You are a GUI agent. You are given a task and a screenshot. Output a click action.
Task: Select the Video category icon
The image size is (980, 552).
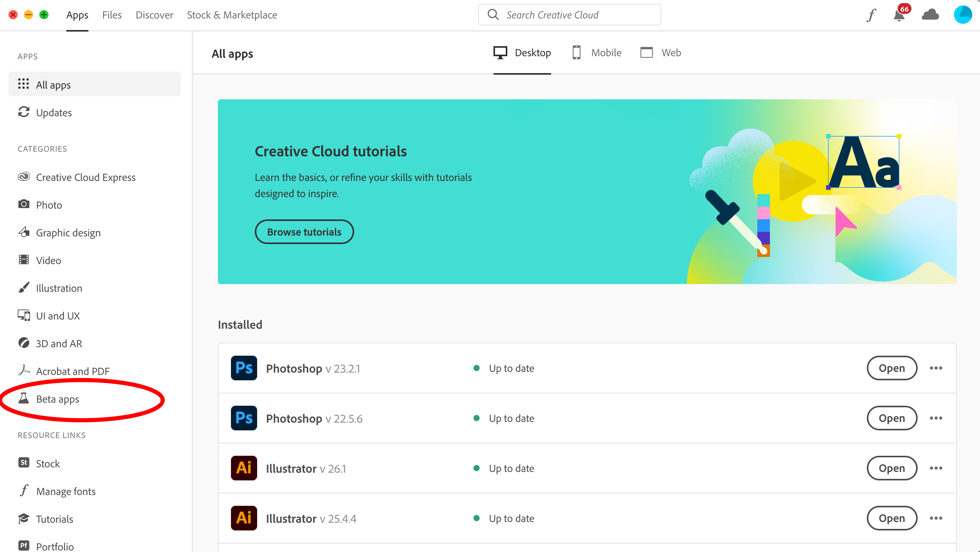point(23,260)
